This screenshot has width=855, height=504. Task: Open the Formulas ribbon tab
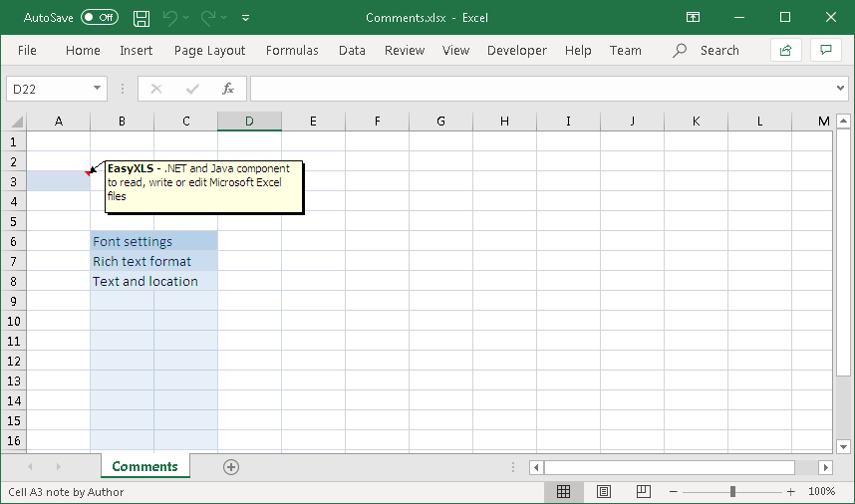point(292,50)
